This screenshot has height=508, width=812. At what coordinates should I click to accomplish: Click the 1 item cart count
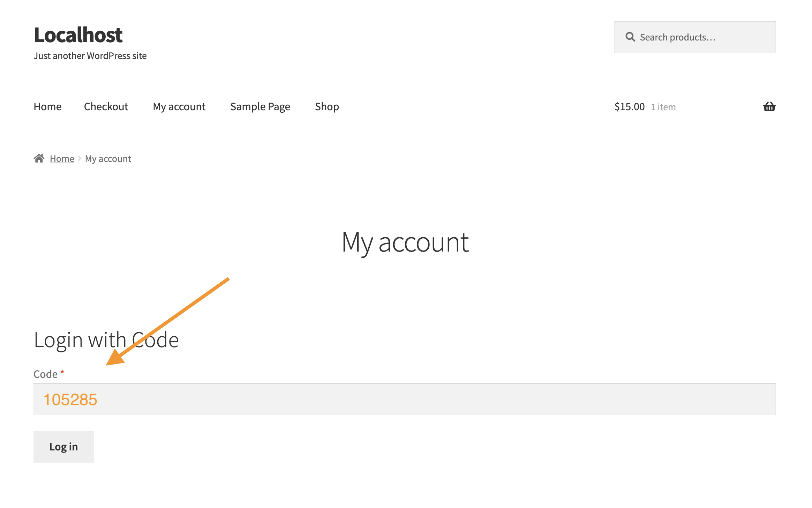[x=663, y=107]
